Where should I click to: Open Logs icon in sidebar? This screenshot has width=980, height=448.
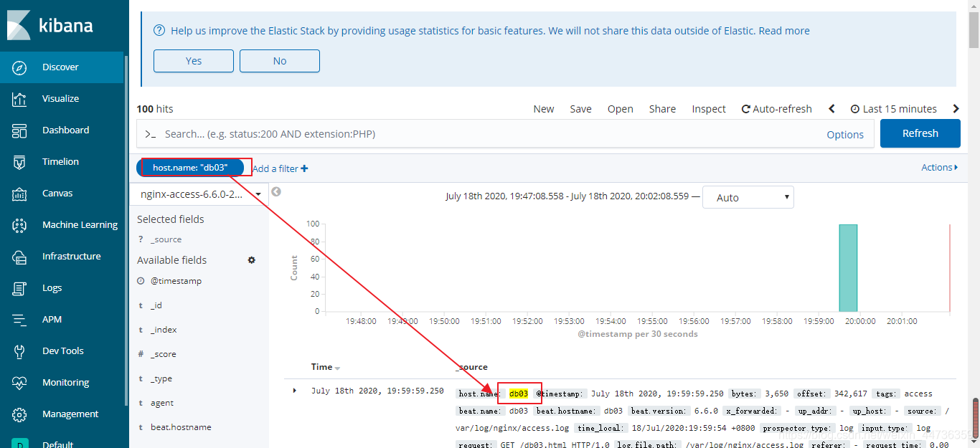[x=20, y=288]
